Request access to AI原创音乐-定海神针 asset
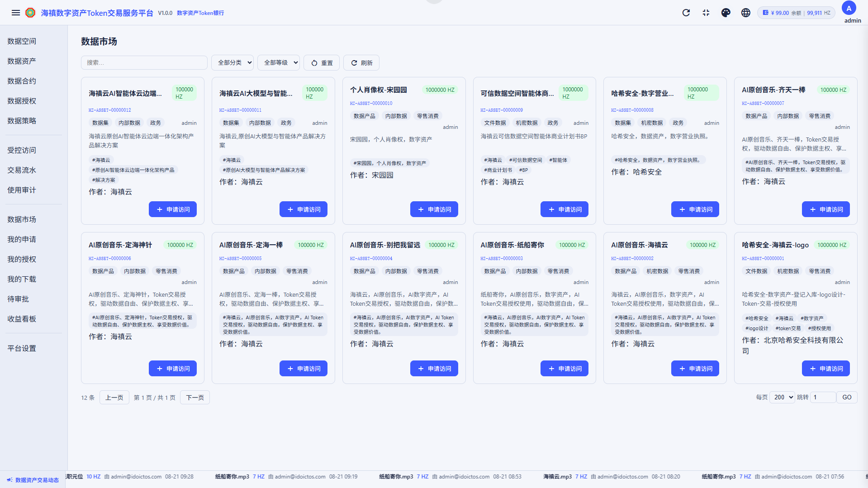This screenshot has width=868, height=488. click(173, 369)
